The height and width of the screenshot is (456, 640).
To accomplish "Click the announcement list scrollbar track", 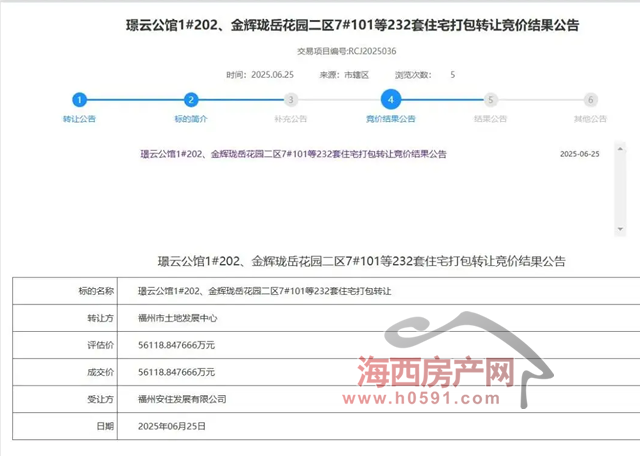I will coord(620,189).
